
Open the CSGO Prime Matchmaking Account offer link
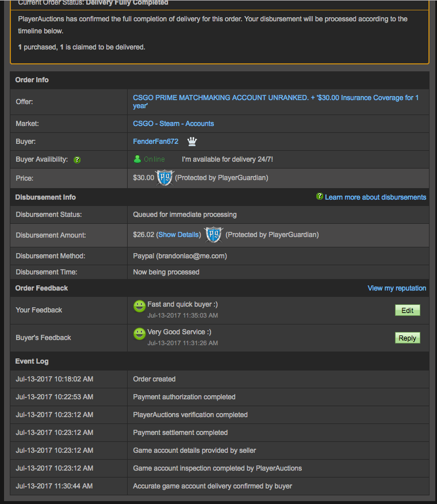click(275, 102)
